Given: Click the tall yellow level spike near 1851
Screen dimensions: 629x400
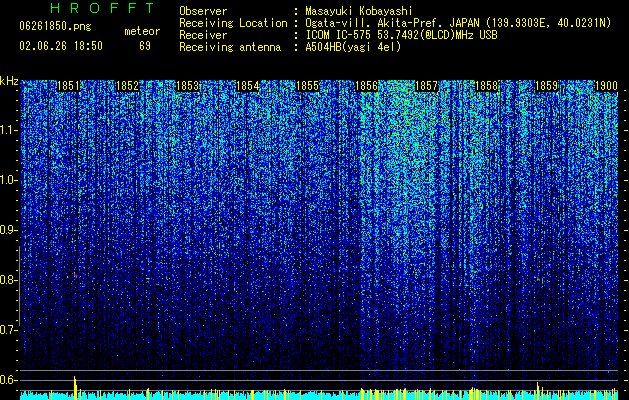Looking at the screenshot, I should 75,388.
